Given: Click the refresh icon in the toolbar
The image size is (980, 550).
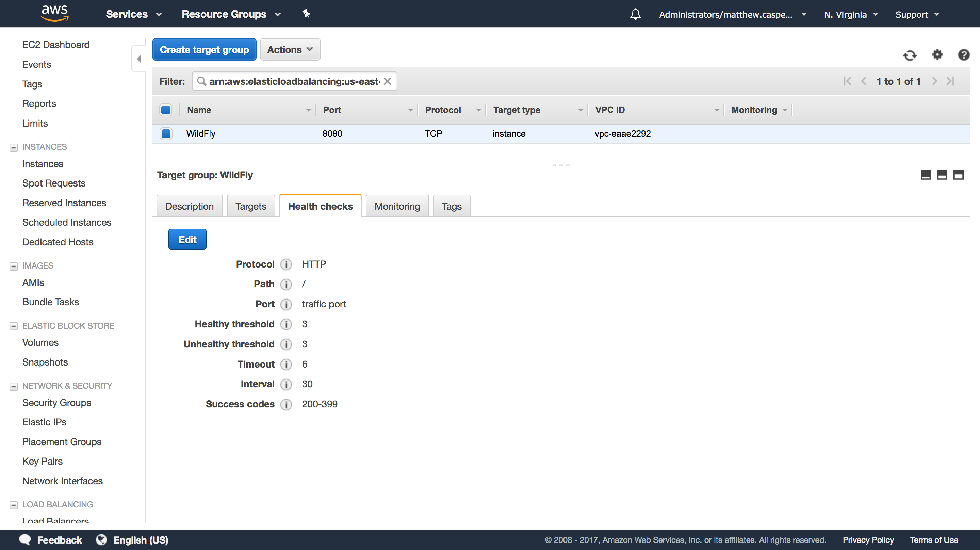Looking at the screenshot, I should click(x=910, y=55).
